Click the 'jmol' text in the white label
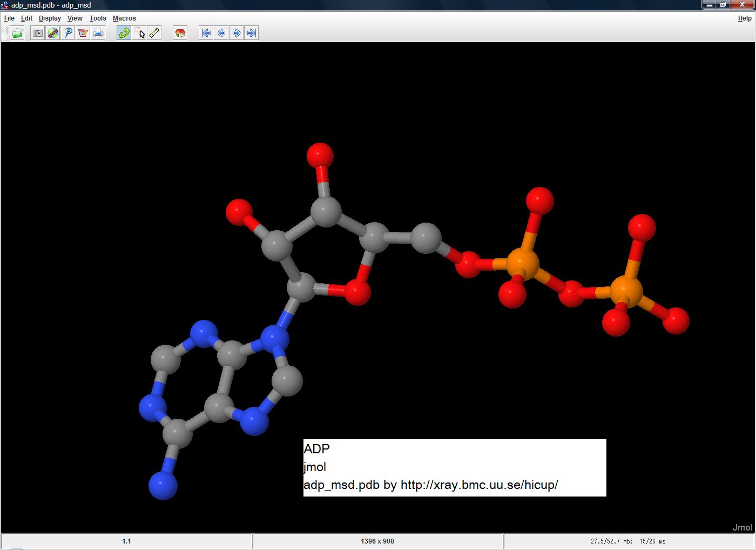This screenshot has height=550, width=756. [315, 467]
